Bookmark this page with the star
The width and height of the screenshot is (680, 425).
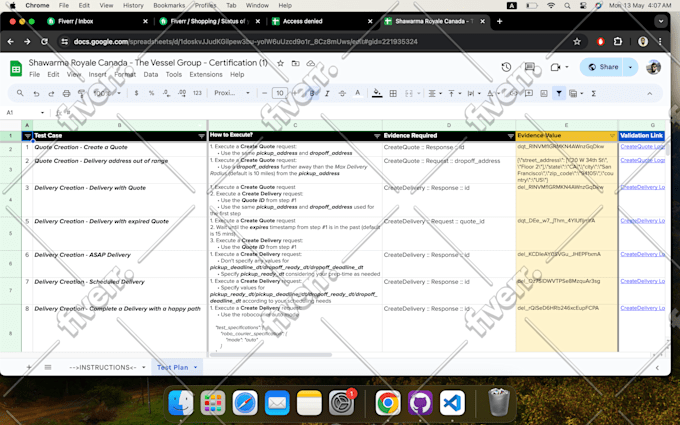[x=577, y=42]
